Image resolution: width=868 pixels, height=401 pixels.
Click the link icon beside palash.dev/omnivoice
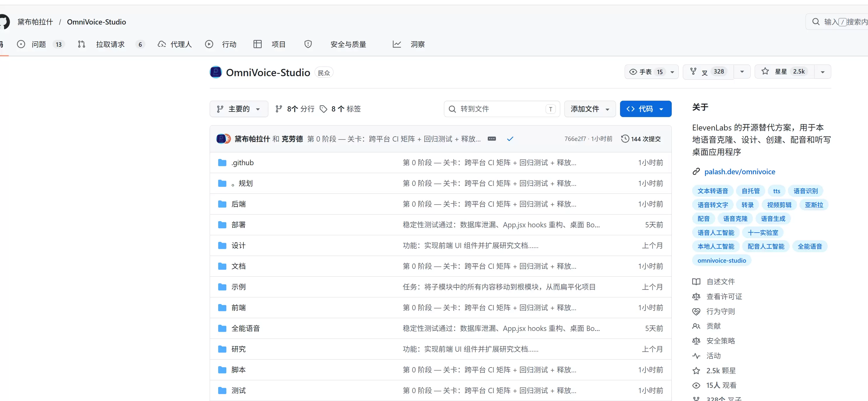(x=696, y=172)
